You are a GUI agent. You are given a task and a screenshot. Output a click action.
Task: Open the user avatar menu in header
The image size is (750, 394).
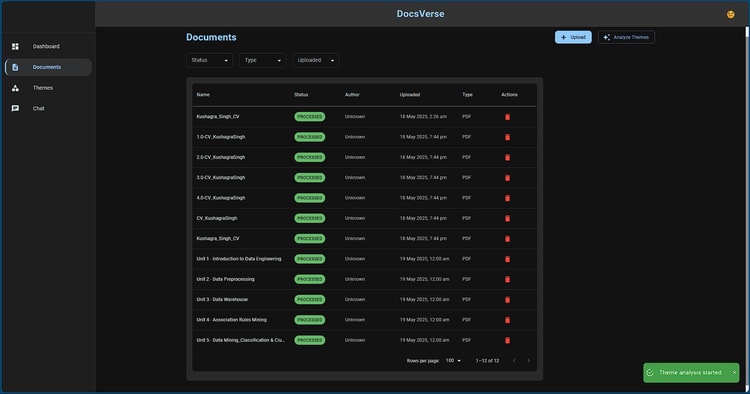tap(730, 14)
